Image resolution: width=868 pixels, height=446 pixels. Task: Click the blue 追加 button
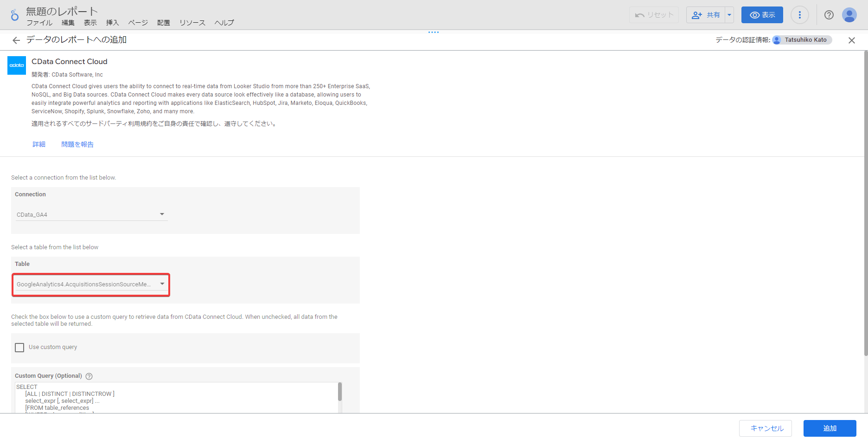[x=830, y=428]
